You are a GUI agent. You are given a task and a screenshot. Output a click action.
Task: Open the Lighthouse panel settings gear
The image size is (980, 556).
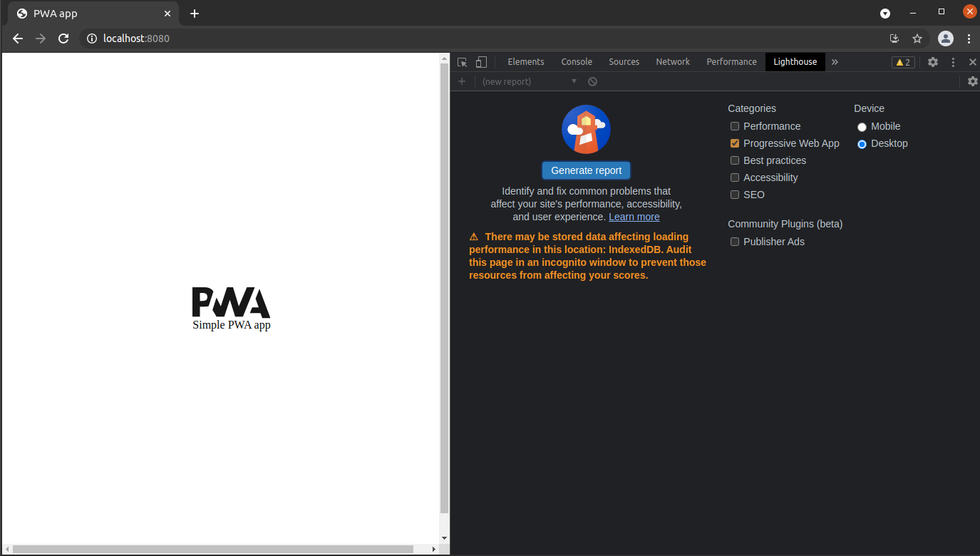[x=972, y=81]
